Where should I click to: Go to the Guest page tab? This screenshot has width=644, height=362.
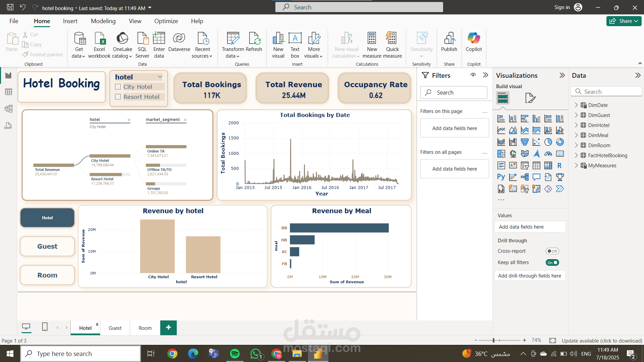(115, 328)
